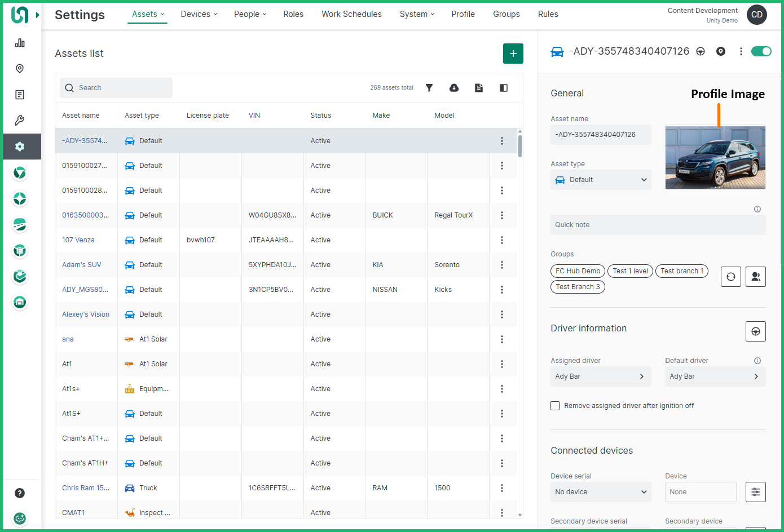Click the green add asset plus button
Viewport: 784px width, 532px height.
[513, 54]
